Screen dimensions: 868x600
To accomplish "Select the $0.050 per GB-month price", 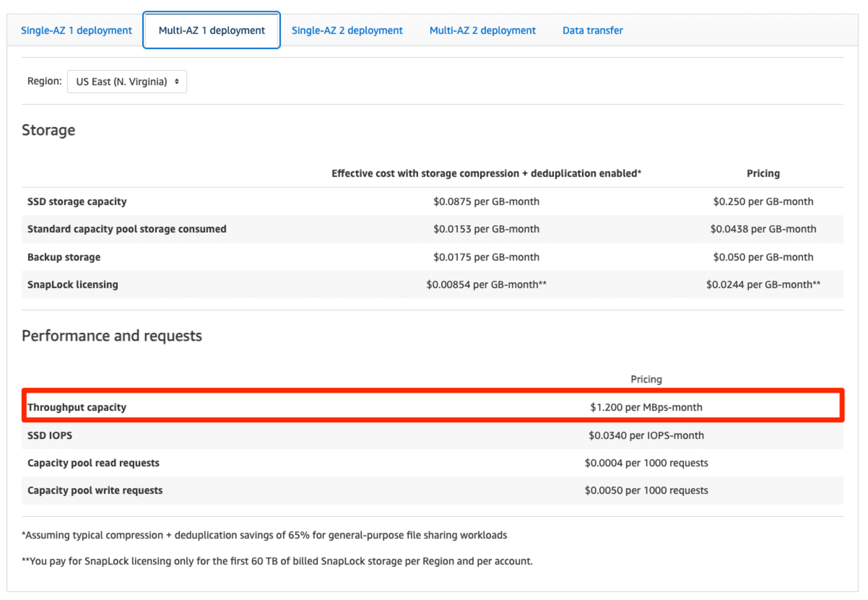I will pos(763,257).
